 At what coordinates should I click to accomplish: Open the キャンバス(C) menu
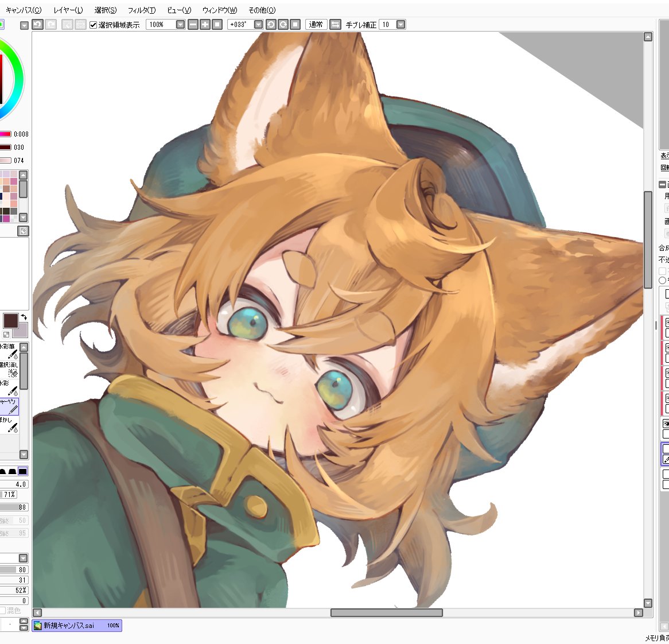pos(24,10)
